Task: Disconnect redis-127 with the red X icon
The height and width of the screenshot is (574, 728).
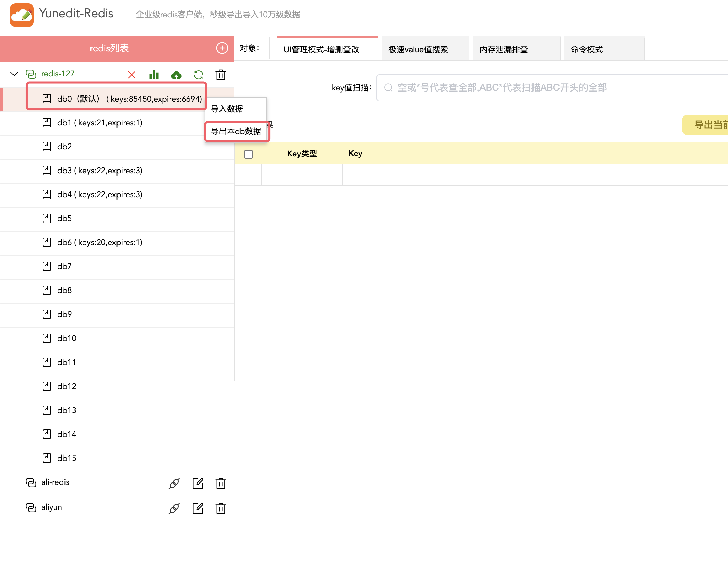Action: coord(132,75)
